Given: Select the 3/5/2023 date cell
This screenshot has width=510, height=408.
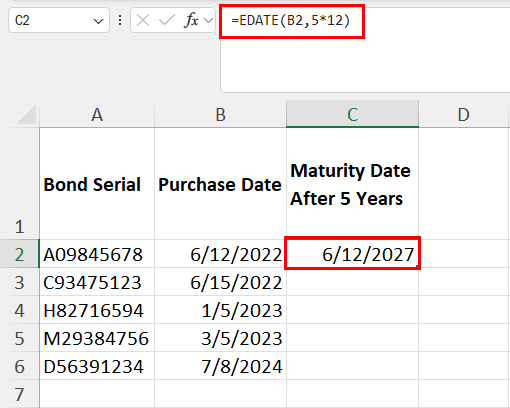Looking at the screenshot, I should [x=220, y=338].
